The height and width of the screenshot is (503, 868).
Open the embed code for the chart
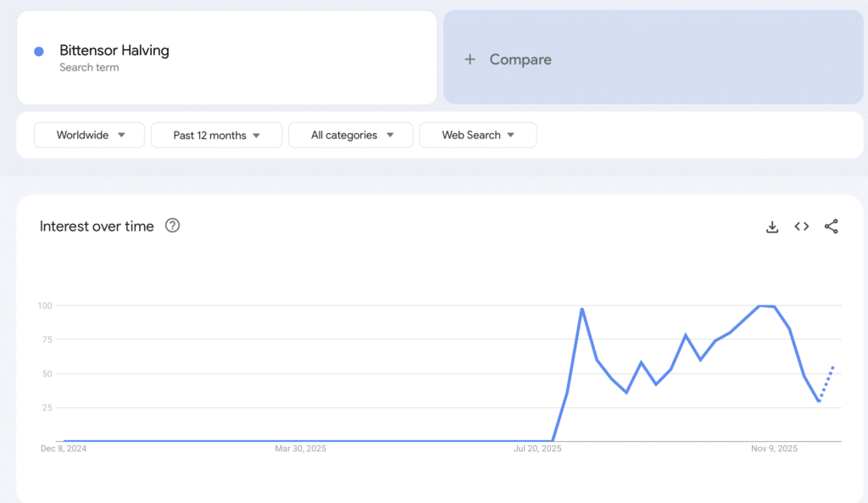[x=801, y=226]
